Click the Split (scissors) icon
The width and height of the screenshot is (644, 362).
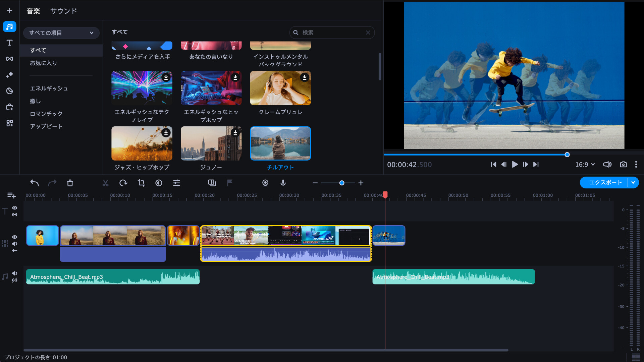pyautogui.click(x=105, y=183)
